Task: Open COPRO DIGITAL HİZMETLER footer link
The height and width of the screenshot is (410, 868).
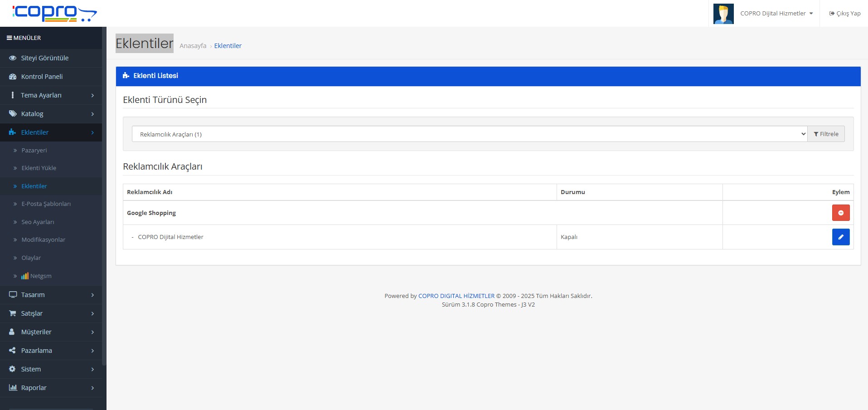Action: point(456,296)
